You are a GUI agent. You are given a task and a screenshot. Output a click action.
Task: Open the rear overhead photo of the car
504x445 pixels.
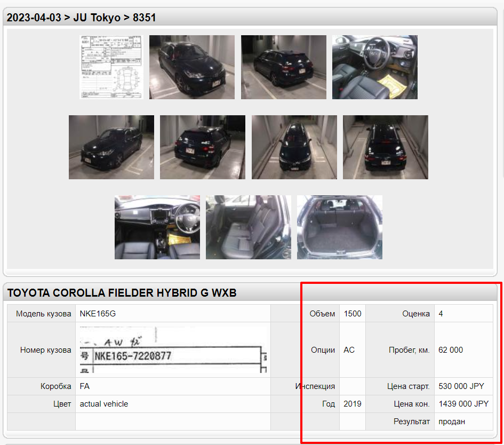pos(386,147)
